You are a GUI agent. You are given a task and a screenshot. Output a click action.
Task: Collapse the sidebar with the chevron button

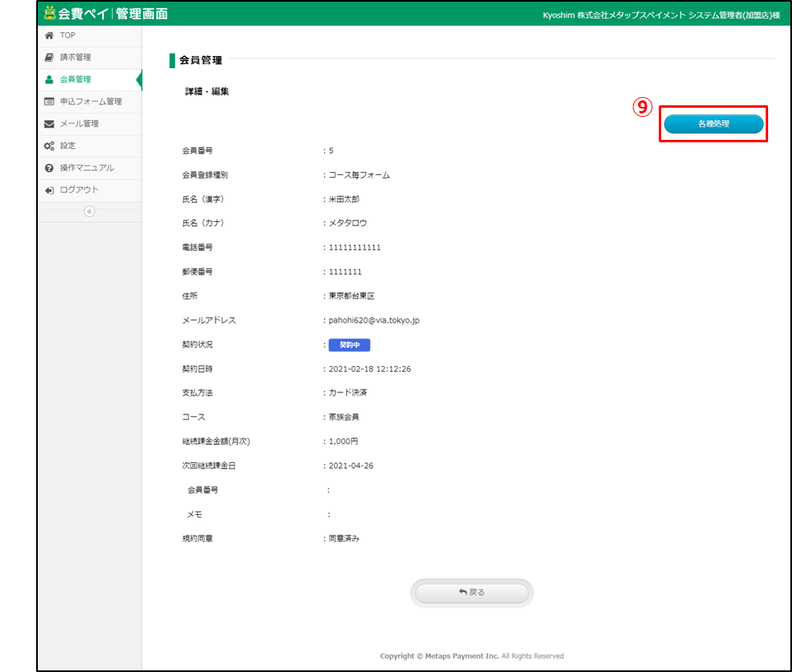(90, 211)
